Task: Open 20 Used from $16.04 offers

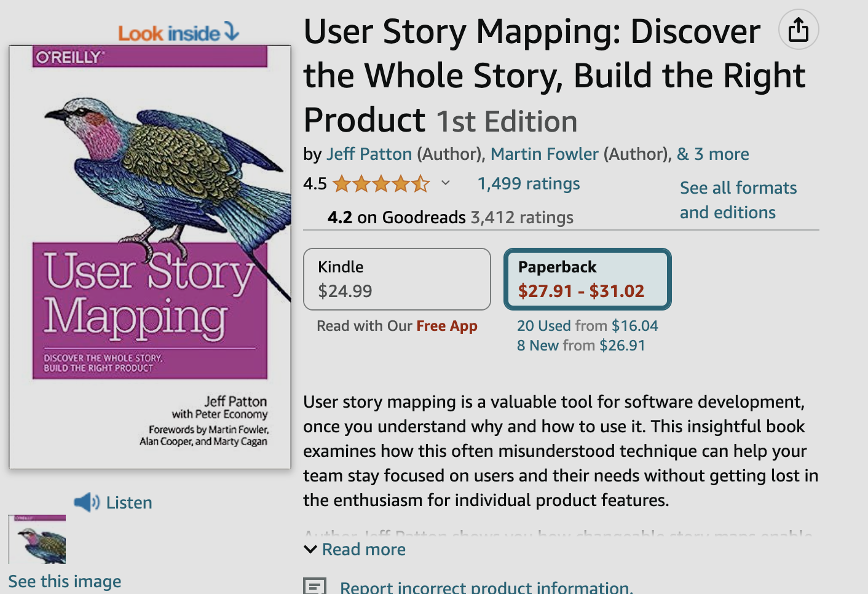Action: [x=587, y=325]
